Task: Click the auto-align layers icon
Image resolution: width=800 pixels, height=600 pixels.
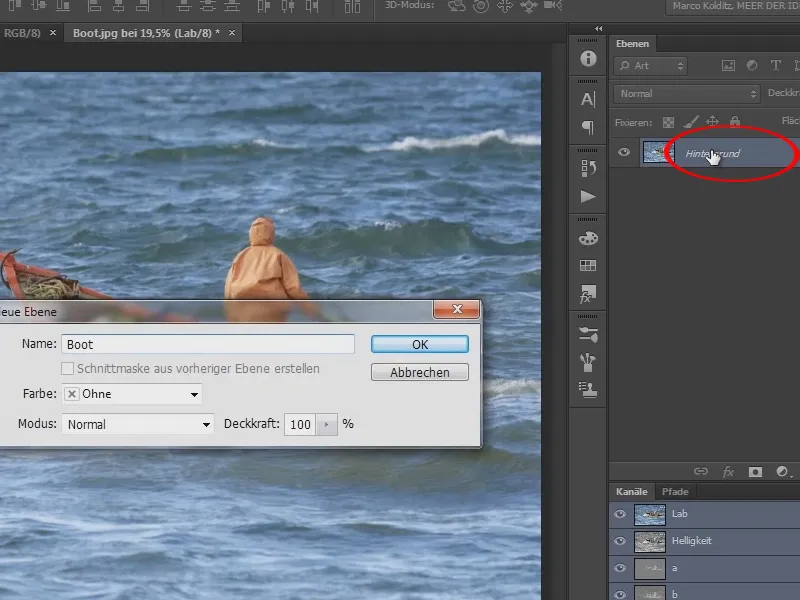Action: [x=352, y=6]
